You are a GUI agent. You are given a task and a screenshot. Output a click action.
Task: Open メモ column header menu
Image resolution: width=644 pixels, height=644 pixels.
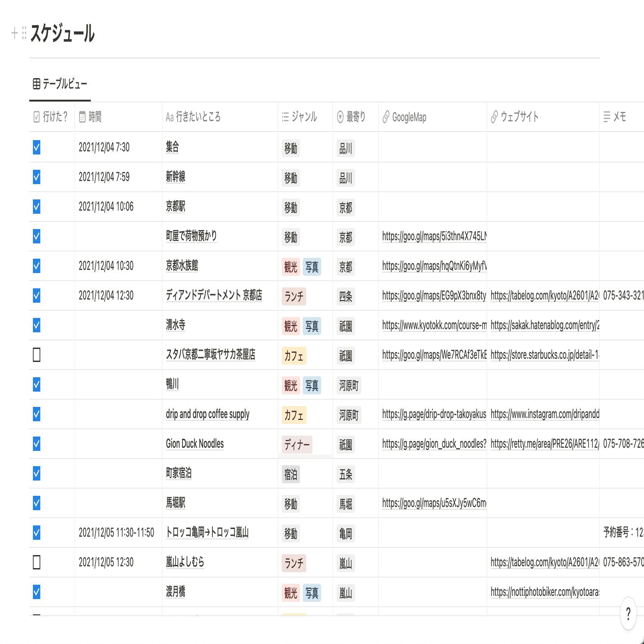[x=622, y=117]
